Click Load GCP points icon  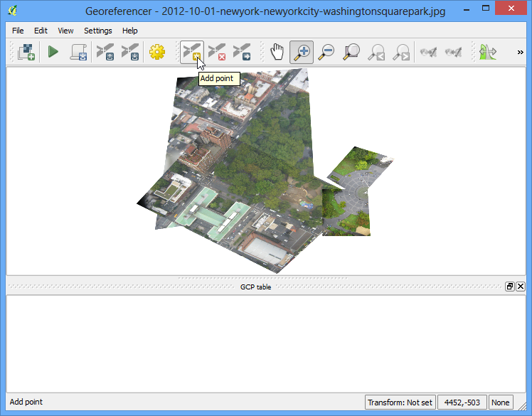pos(105,52)
